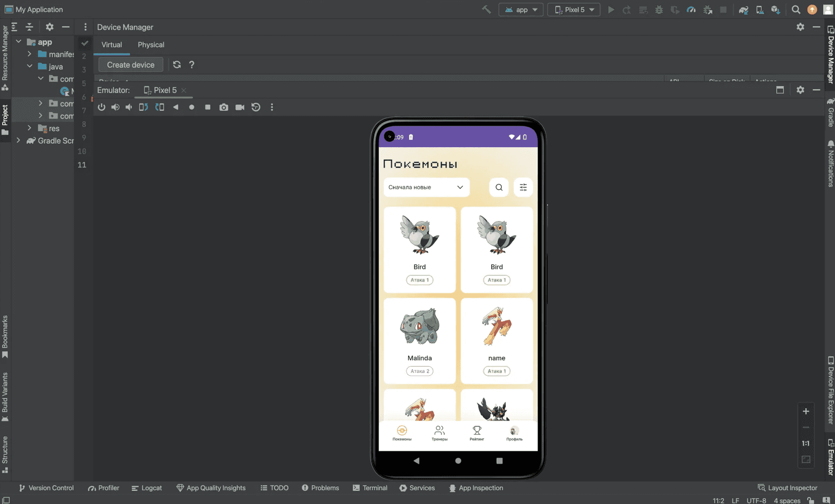
Task: Click the emulator volume up icon
Action: (115, 107)
